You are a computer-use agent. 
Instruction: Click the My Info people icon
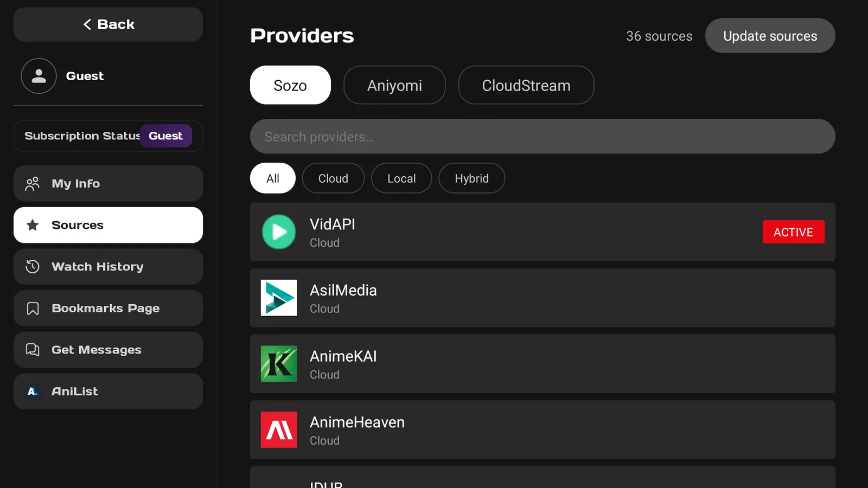point(33,184)
